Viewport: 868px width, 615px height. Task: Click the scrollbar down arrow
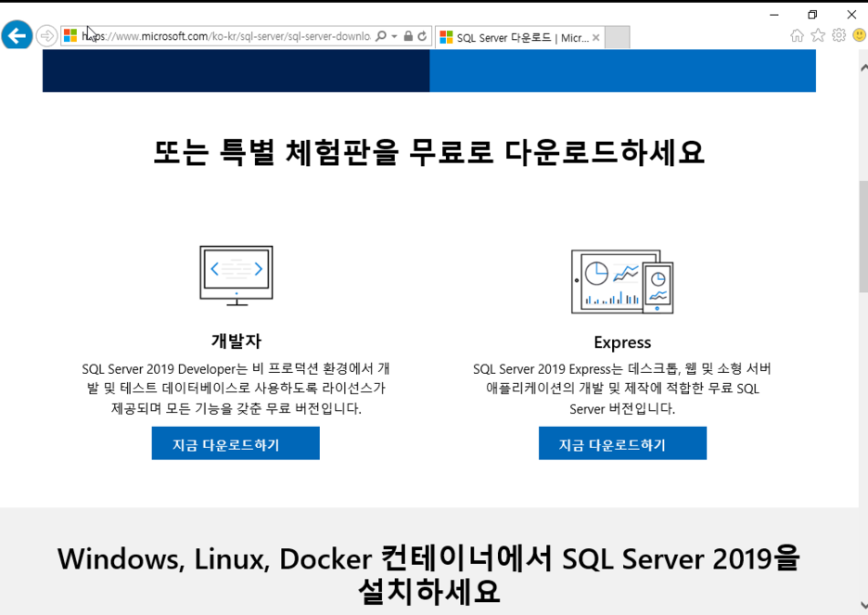tap(863, 605)
